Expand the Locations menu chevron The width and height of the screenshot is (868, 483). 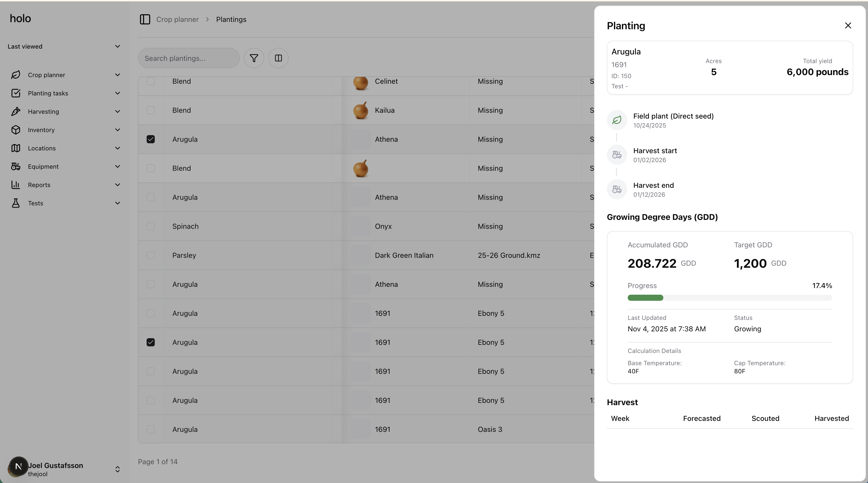(x=117, y=148)
